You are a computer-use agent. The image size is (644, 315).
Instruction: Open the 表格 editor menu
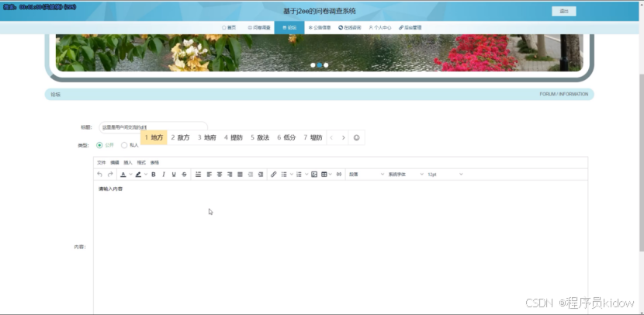[154, 163]
